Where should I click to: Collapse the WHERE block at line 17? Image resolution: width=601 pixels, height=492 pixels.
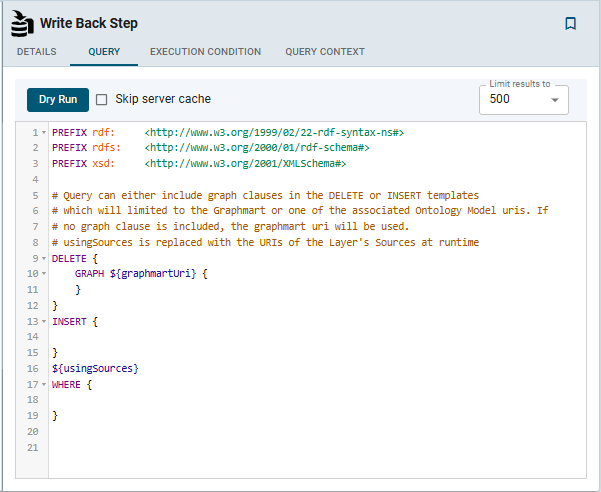[x=44, y=384]
